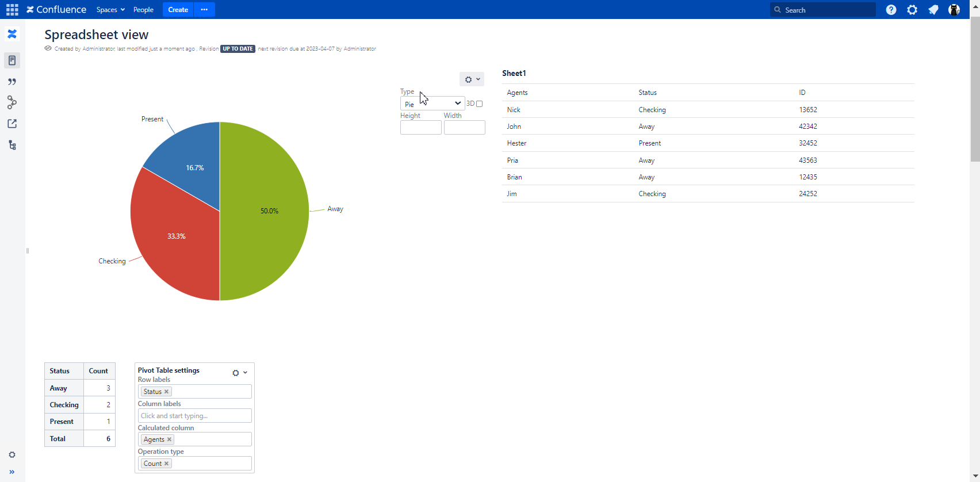Enable the 3D checkbox for chart

tap(479, 104)
